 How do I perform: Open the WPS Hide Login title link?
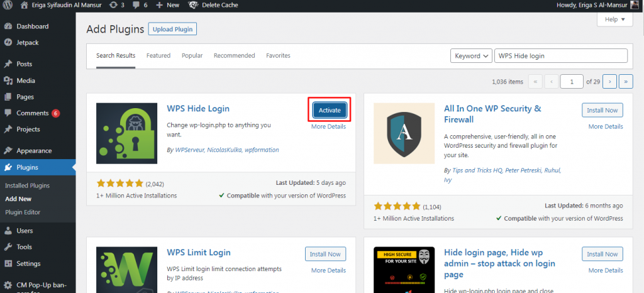coord(198,109)
